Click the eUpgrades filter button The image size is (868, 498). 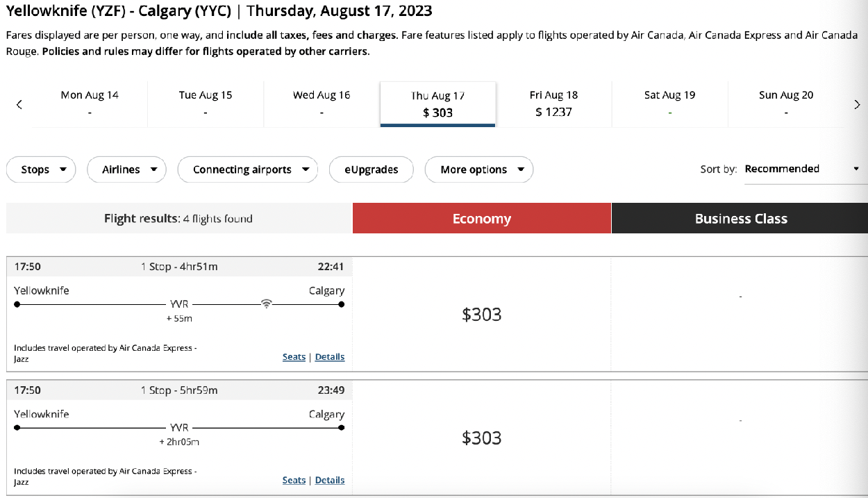371,169
